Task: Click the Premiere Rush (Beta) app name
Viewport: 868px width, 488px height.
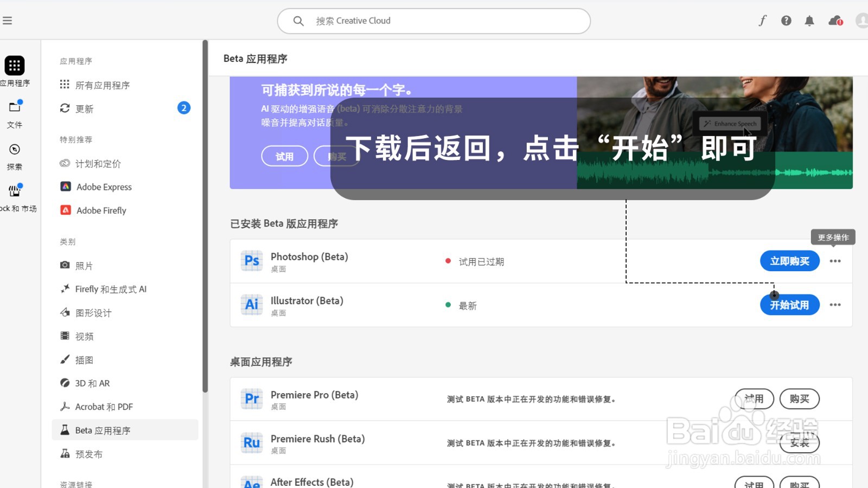Action: 318,439
